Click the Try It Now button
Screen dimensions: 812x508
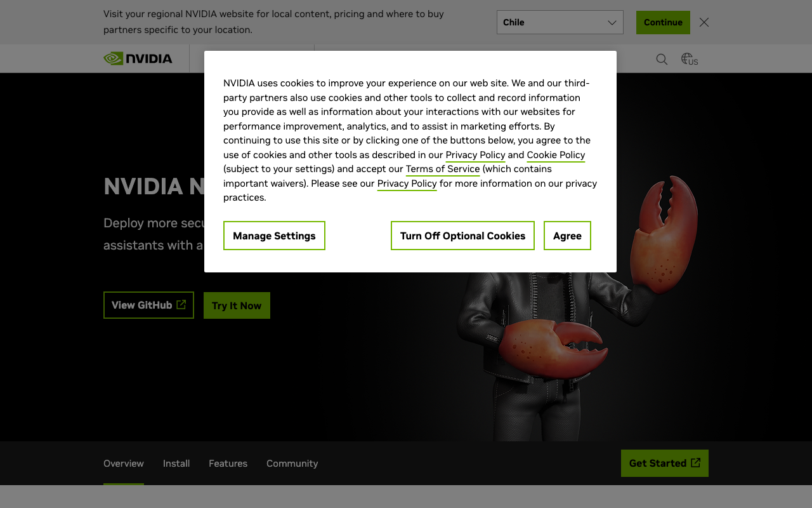click(237, 305)
